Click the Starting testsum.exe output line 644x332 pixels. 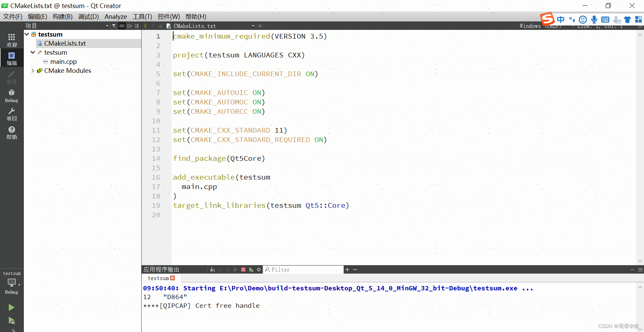338,288
